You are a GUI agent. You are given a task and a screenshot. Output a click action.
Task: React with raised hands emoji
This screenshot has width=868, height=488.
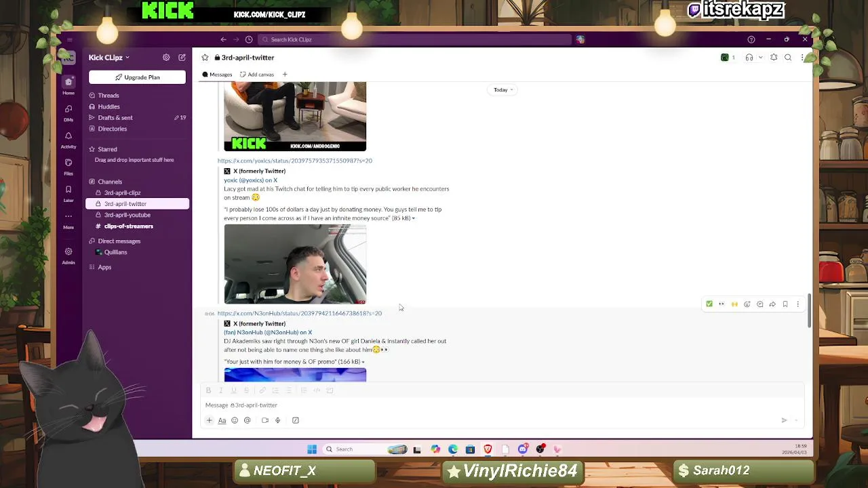tap(734, 304)
